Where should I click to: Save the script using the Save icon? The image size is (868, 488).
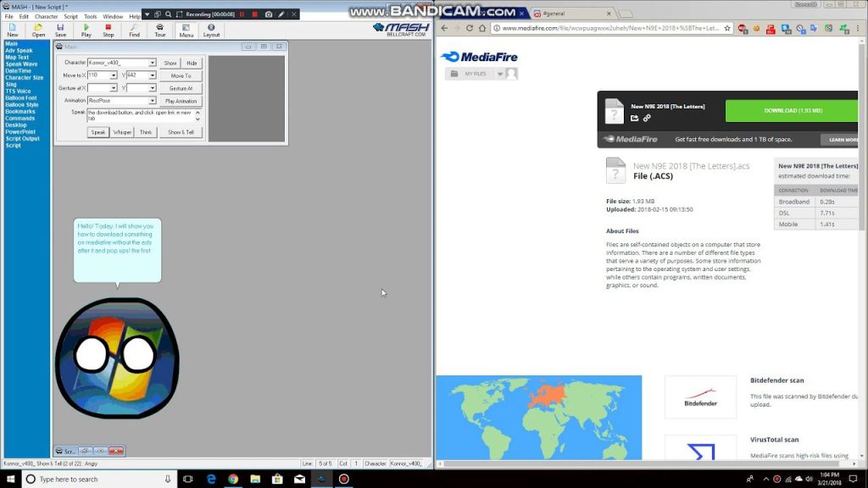coord(59,30)
